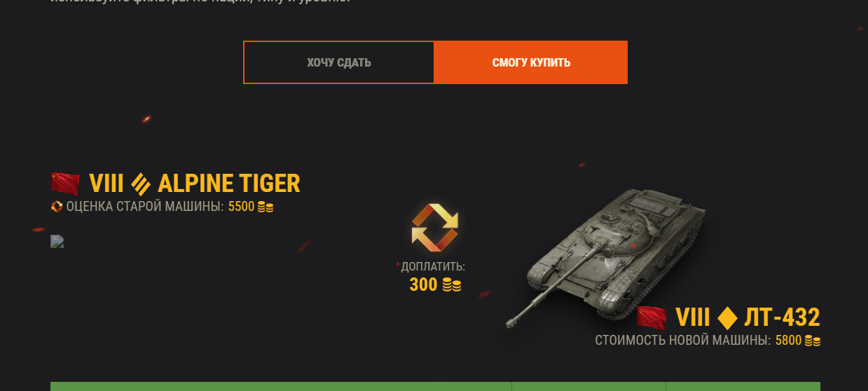Image resolution: width=868 pixels, height=391 pixels.
Task: Switch to the СМОГУ КУПИТЬ tab
Action: click(531, 62)
